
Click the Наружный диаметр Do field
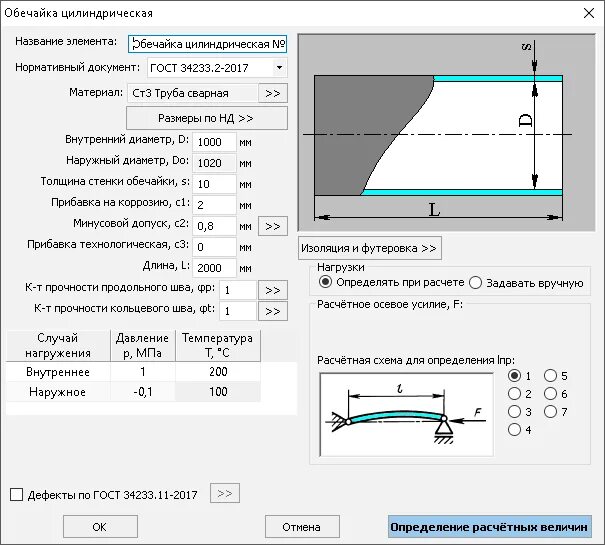214,163
